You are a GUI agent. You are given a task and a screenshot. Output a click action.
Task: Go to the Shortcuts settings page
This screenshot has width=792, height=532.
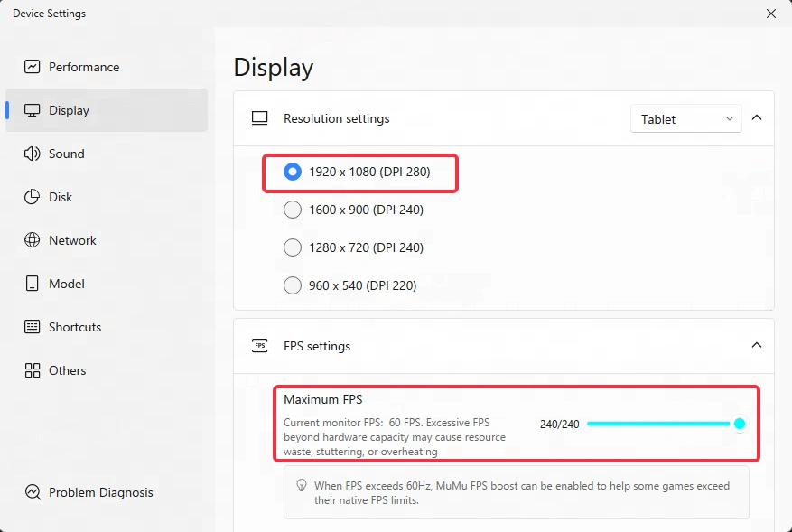point(75,327)
